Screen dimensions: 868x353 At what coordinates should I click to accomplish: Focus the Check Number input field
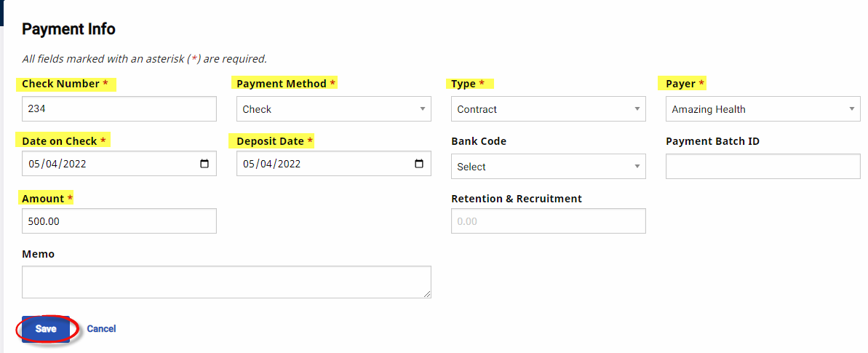point(119,109)
